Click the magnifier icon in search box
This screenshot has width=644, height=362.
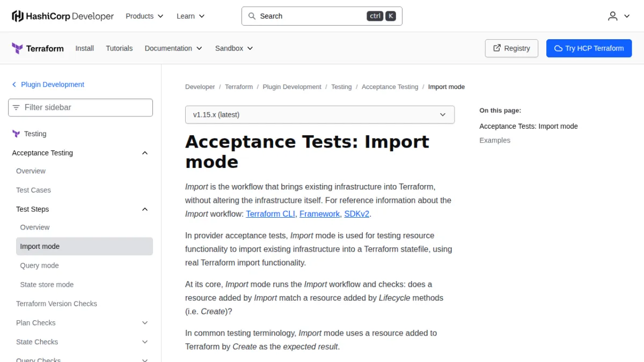tap(252, 16)
